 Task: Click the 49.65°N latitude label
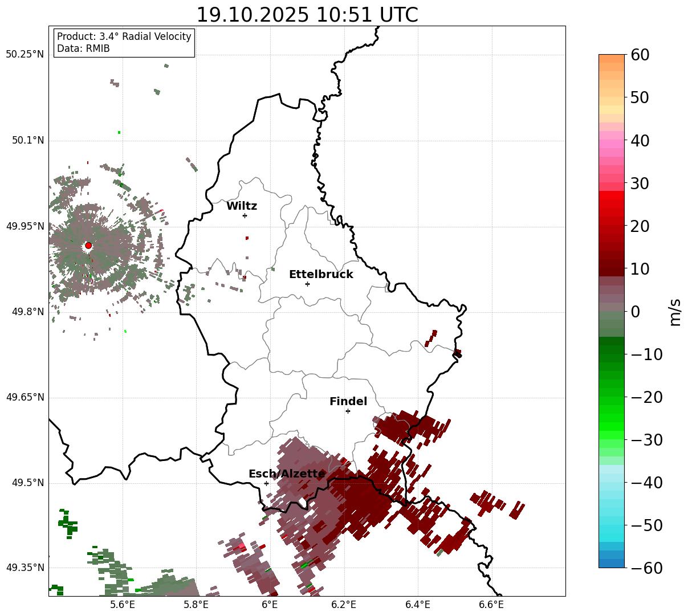[x=25, y=398]
